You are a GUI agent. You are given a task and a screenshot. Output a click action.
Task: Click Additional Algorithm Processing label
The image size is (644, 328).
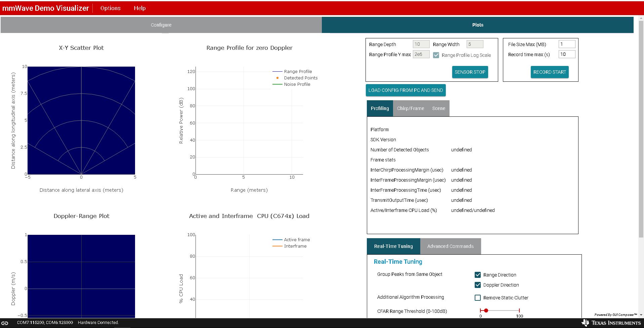click(411, 297)
